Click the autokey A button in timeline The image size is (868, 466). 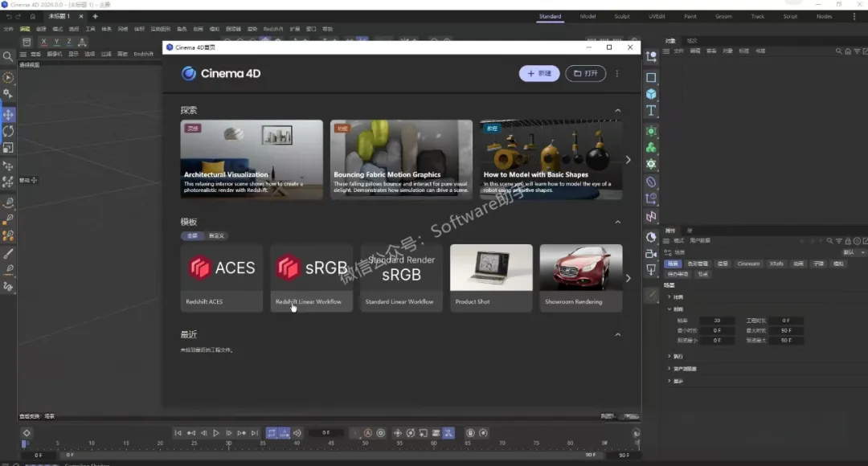(x=367, y=433)
